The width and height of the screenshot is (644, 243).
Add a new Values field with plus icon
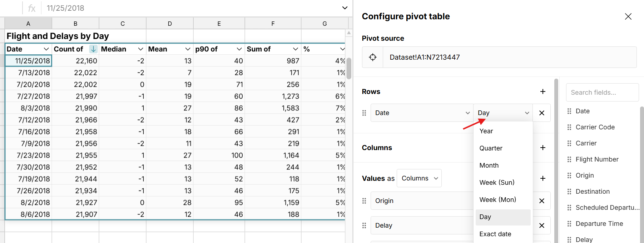click(x=543, y=178)
